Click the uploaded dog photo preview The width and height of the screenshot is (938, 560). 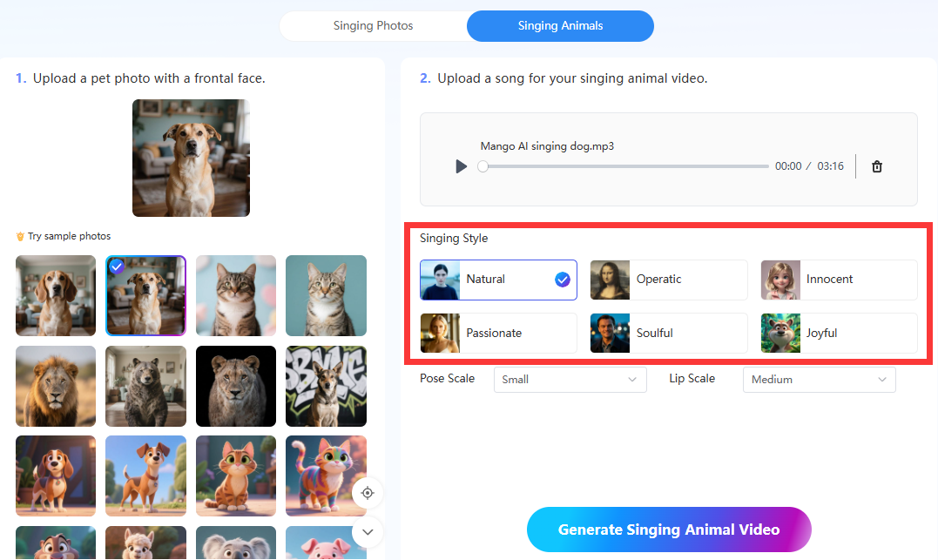pos(191,158)
